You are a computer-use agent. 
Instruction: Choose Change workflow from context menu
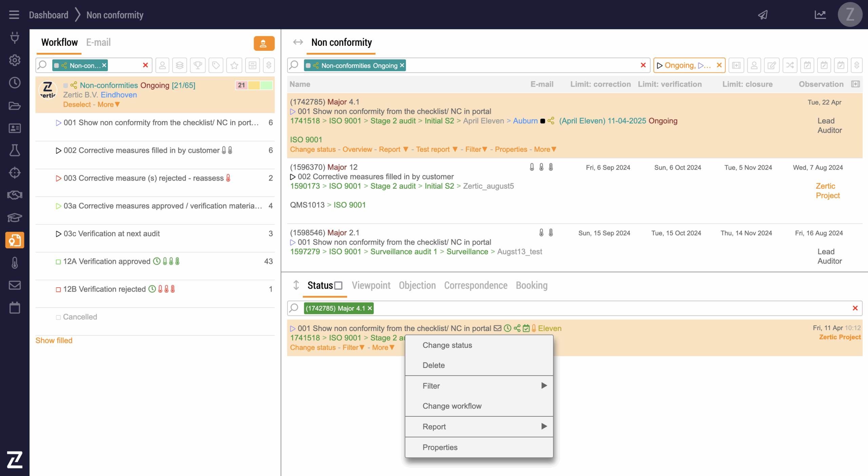[x=452, y=406]
